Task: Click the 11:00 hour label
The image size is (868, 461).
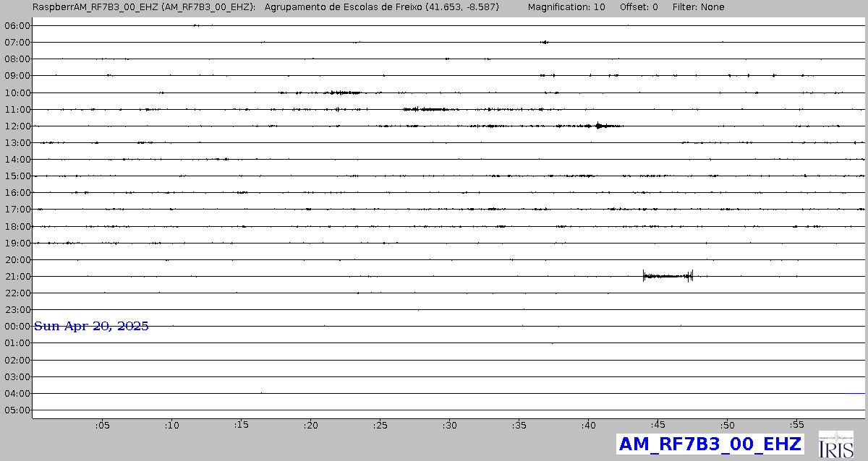Action: pyautogui.click(x=17, y=109)
